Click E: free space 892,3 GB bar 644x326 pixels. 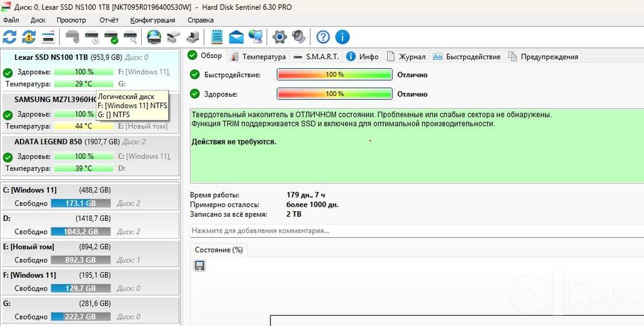click(80, 260)
